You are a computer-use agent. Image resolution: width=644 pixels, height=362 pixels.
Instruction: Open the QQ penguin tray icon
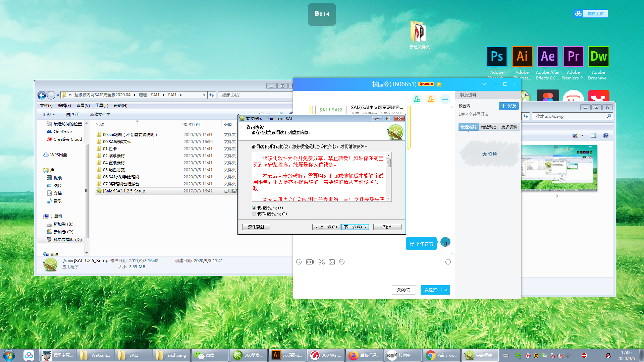pyautogui.click(x=608, y=356)
